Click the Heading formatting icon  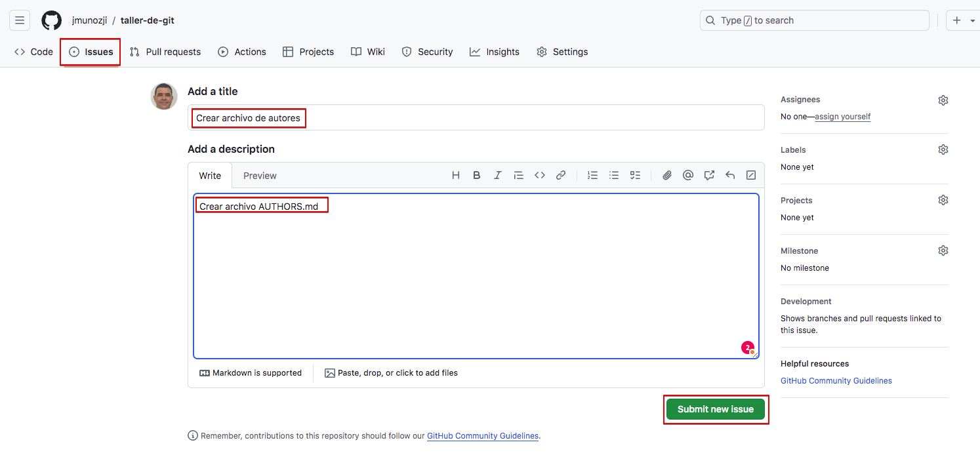coord(456,175)
